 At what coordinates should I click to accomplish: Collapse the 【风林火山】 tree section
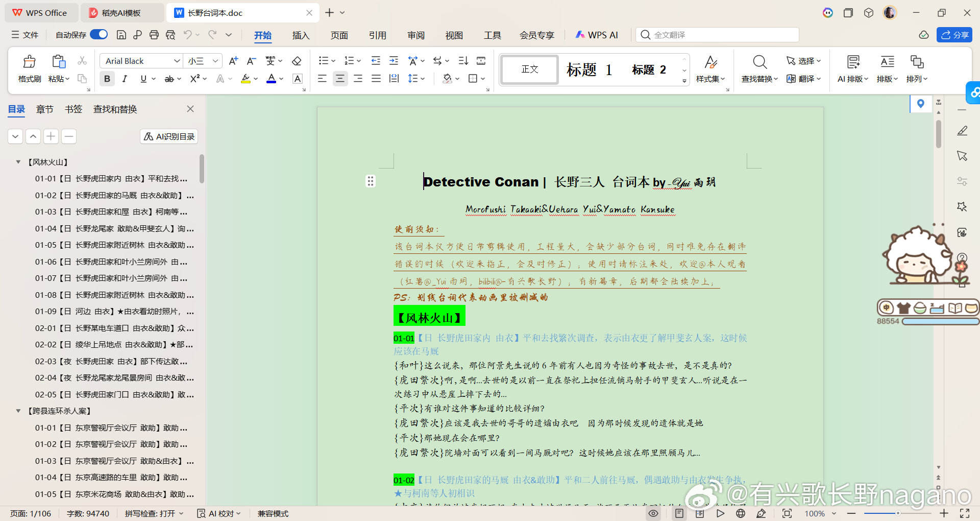(18, 162)
